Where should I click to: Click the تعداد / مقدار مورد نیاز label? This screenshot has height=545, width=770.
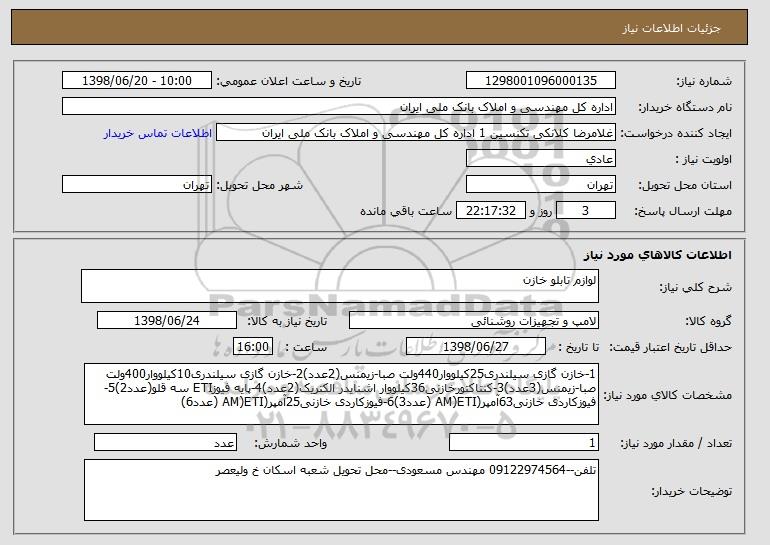click(x=676, y=443)
